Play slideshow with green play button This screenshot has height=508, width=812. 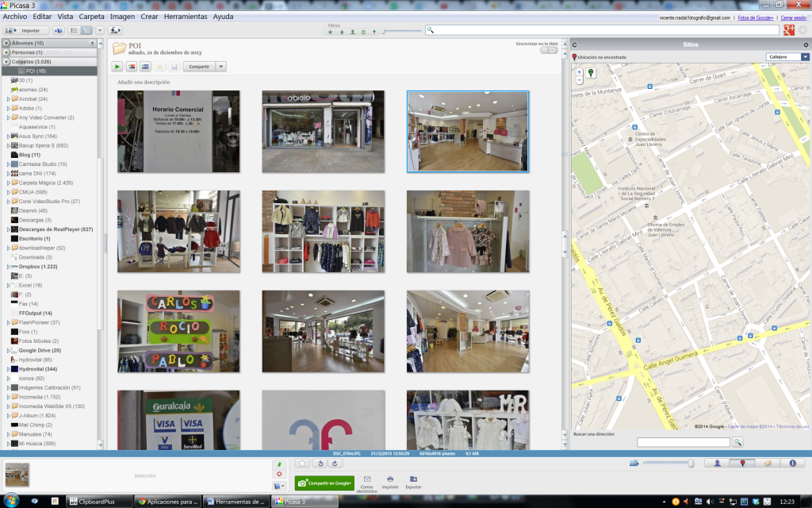tap(117, 67)
